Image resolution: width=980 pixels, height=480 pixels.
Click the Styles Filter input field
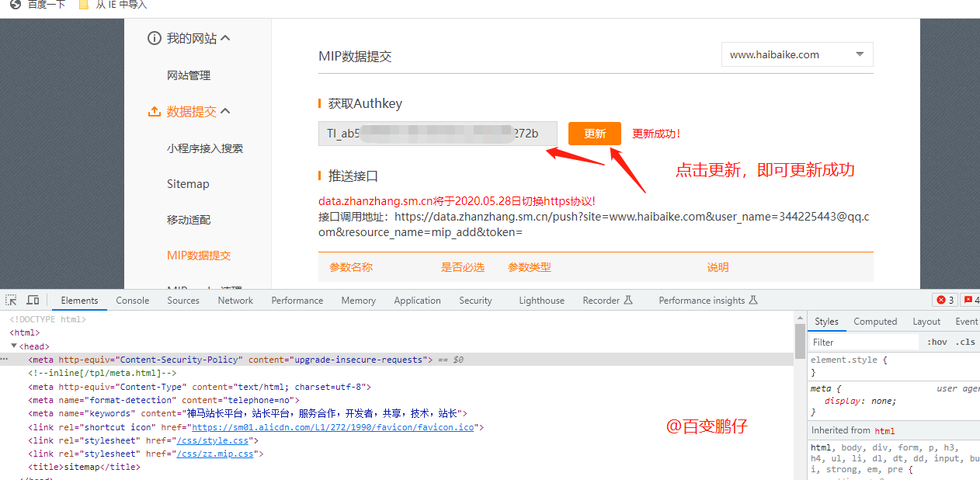862,343
